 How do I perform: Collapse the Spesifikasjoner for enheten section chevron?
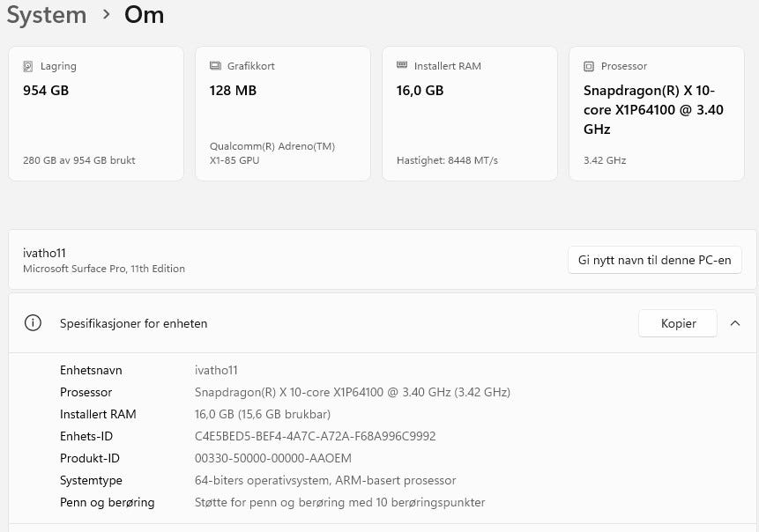(x=735, y=323)
